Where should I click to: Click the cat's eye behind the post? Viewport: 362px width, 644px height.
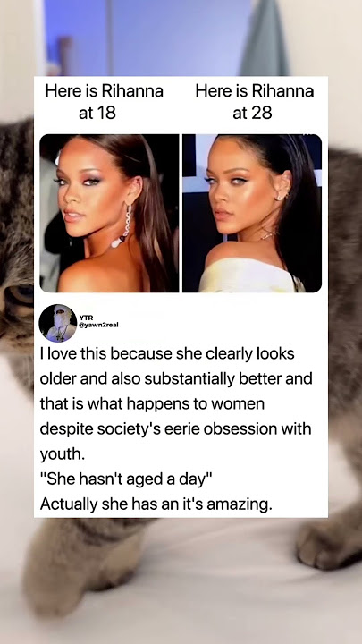[x=20, y=294]
